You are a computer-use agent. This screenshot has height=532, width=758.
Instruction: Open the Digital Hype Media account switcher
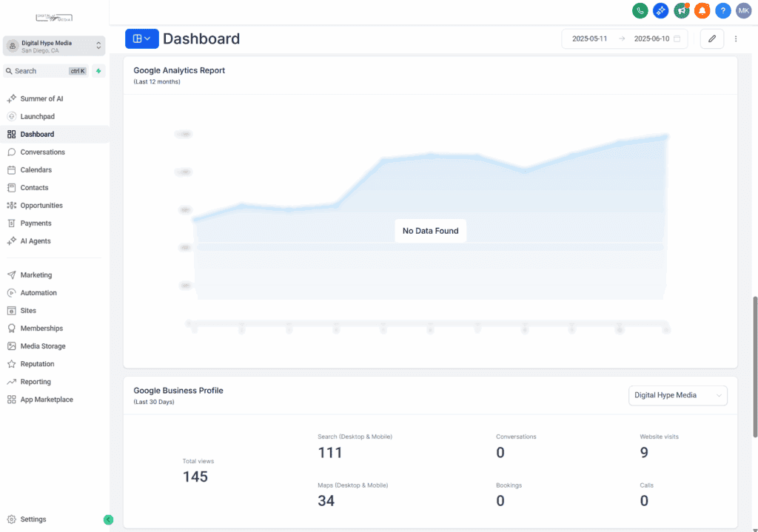point(54,46)
